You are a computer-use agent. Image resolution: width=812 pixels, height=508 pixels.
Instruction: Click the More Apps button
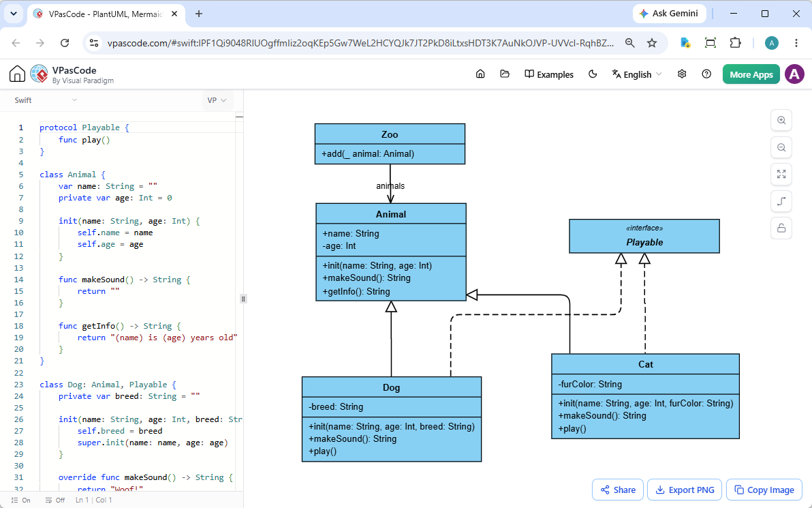(x=751, y=74)
